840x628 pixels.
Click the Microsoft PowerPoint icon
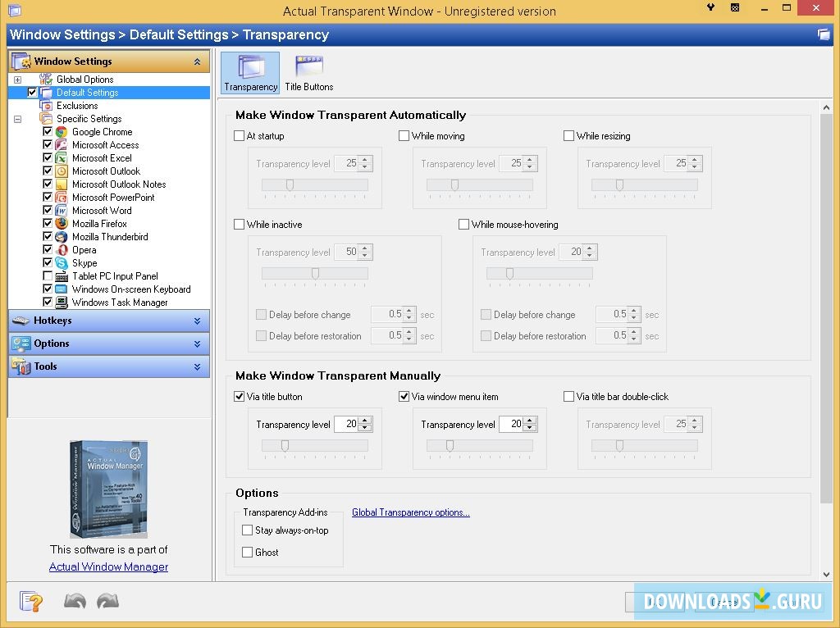(62, 198)
